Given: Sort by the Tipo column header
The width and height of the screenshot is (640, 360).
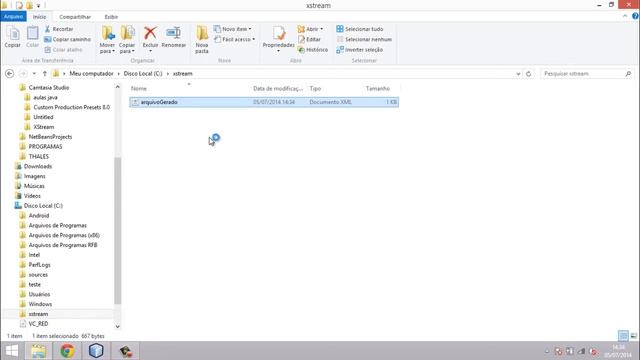Looking at the screenshot, I should point(315,88).
